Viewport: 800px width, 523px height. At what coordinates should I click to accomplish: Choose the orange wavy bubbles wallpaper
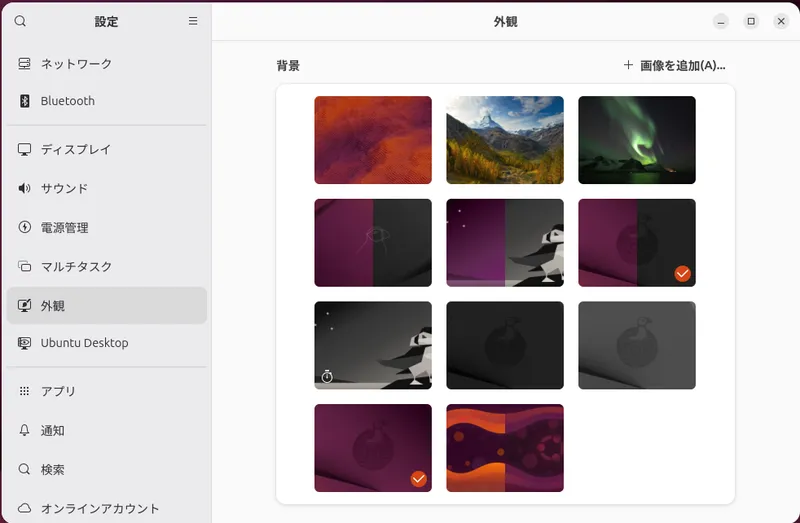point(505,448)
